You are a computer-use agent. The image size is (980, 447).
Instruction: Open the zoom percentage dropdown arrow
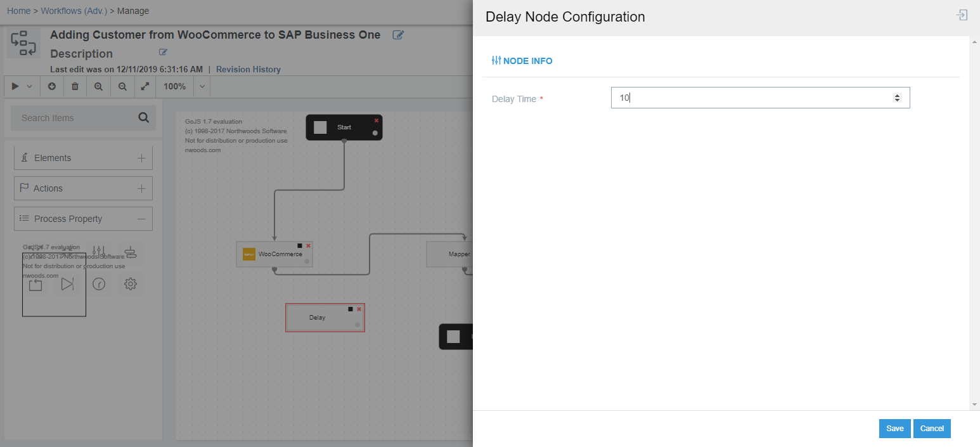pyautogui.click(x=202, y=87)
